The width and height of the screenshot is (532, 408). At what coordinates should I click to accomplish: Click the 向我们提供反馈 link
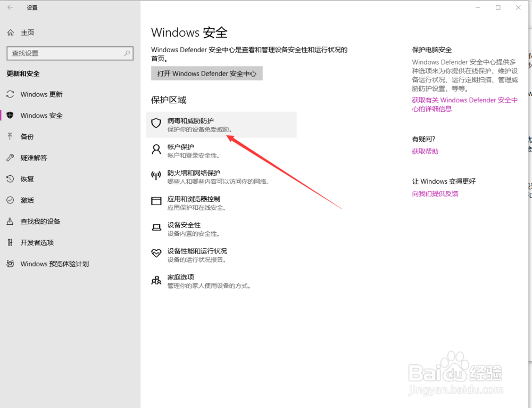pyautogui.click(x=435, y=194)
